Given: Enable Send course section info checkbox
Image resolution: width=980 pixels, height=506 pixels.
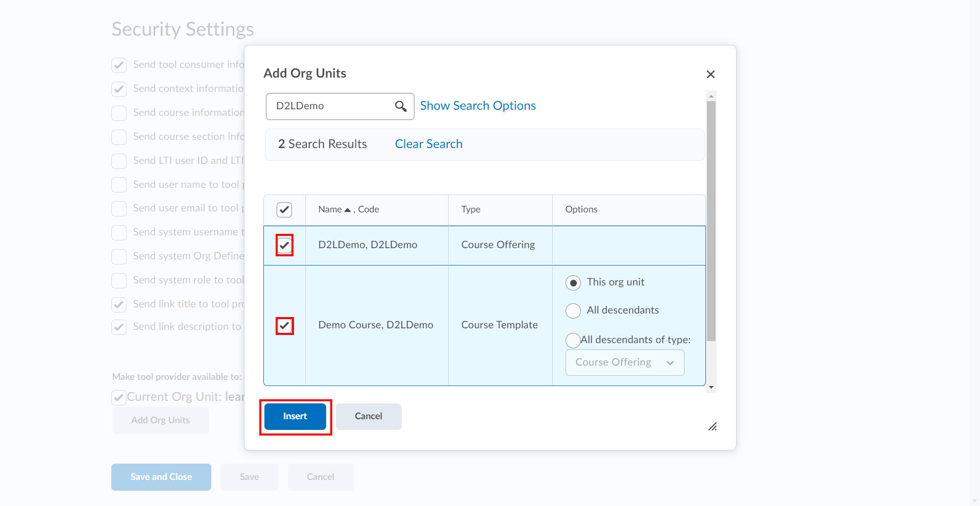Looking at the screenshot, I should click(x=119, y=137).
